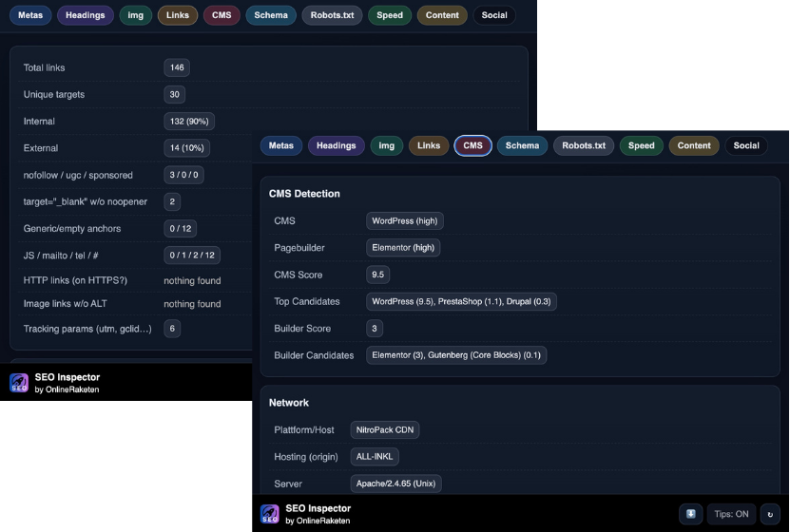Open the Schema tab in the front window
The image size is (790, 532).
[x=523, y=145]
